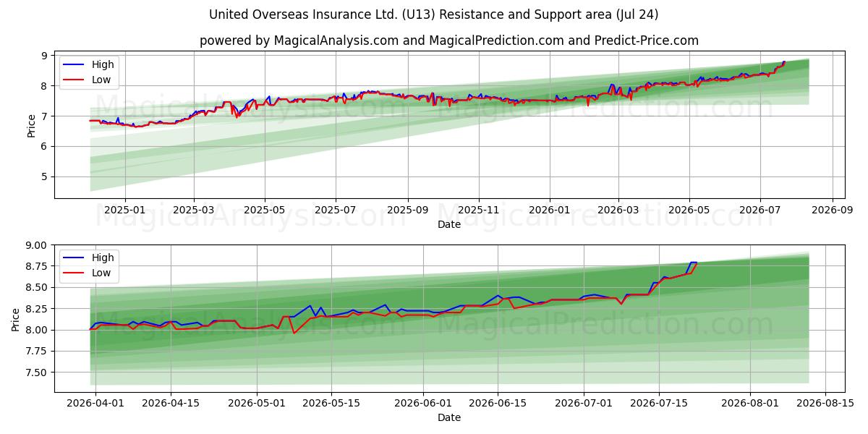The image size is (868, 434).
Task: Click the '2025-01' x-axis label in top chart
Action: tap(125, 211)
